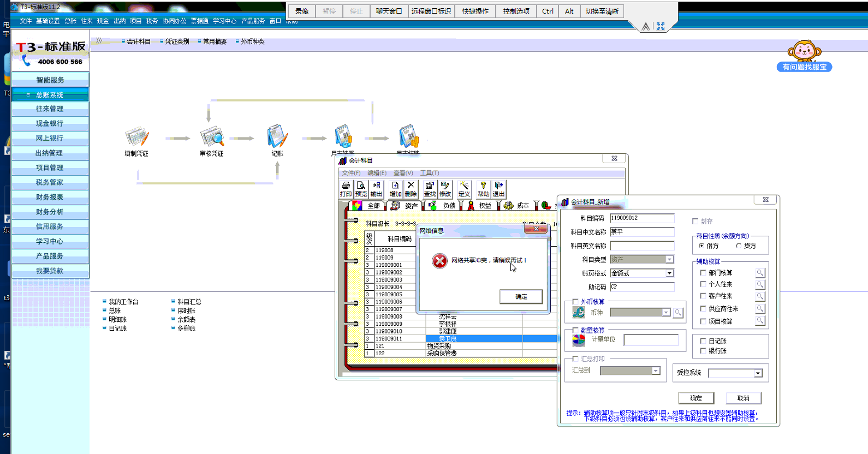
Task: Click the Print icon in 会计科目 toolbar
Action: coord(346,189)
